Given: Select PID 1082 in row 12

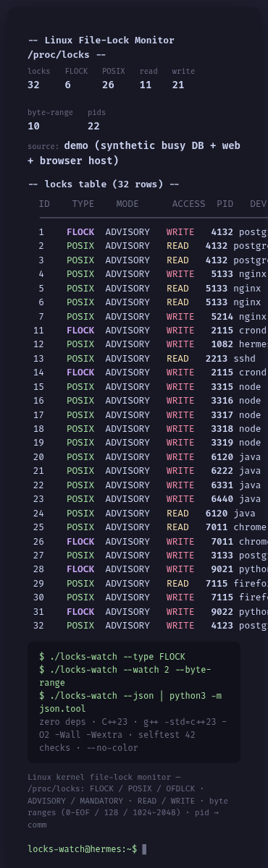Looking at the screenshot, I should pos(222,344).
